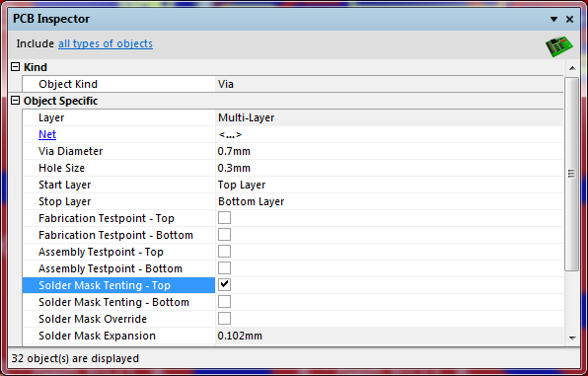This screenshot has height=376, width=588.
Task: Click the '32 object(s) are displayed' status text
Action: 75,358
